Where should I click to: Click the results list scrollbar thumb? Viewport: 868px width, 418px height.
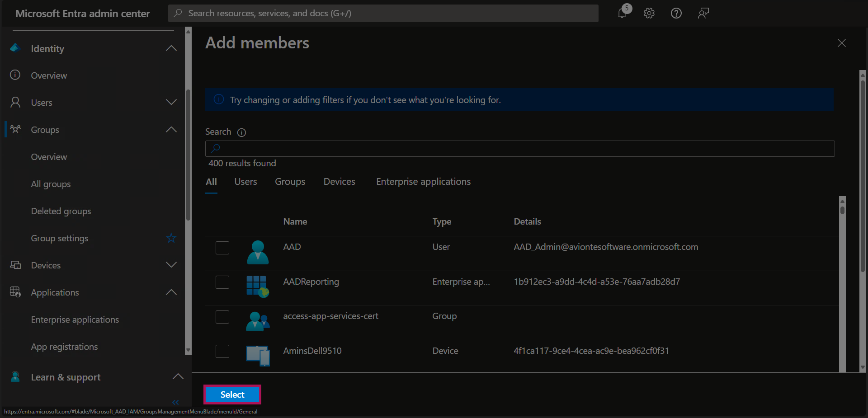[x=842, y=210]
